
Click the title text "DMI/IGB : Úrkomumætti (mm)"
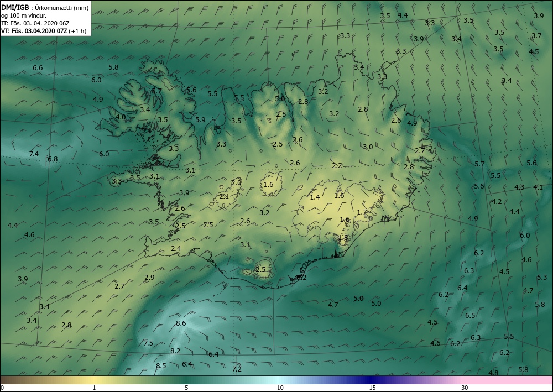point(45,7)
